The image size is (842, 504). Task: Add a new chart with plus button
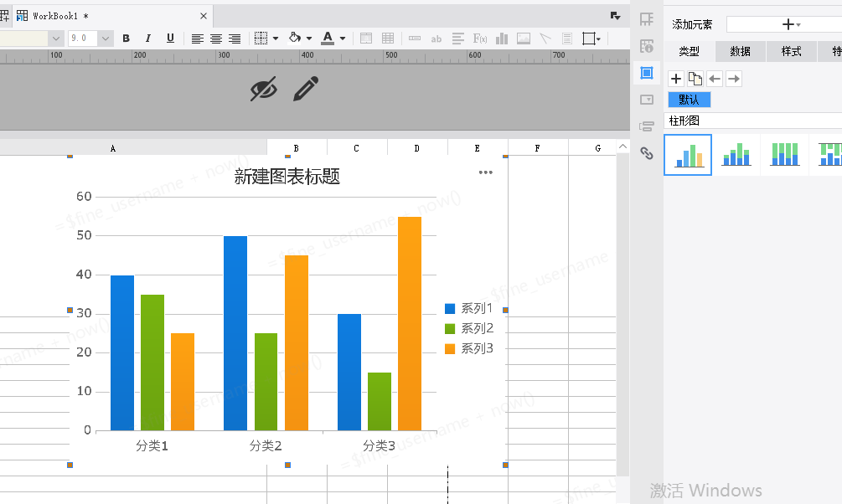click(676, 79)
